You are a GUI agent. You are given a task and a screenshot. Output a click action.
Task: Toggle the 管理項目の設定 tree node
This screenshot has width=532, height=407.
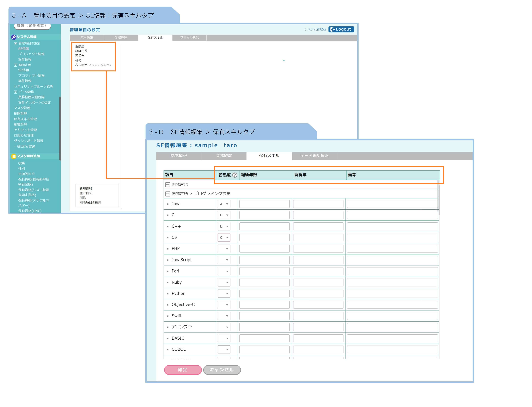point(16,44)
